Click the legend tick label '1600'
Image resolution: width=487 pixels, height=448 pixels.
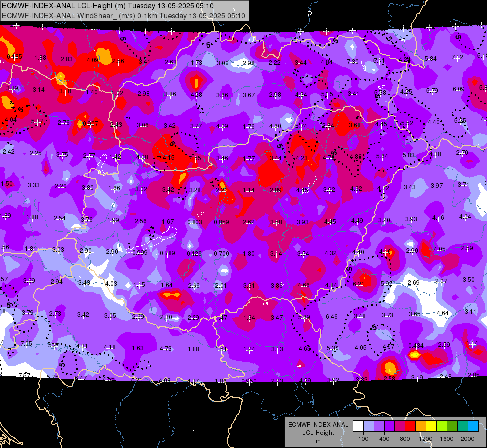pyautogui.click(x=447, y=439)
